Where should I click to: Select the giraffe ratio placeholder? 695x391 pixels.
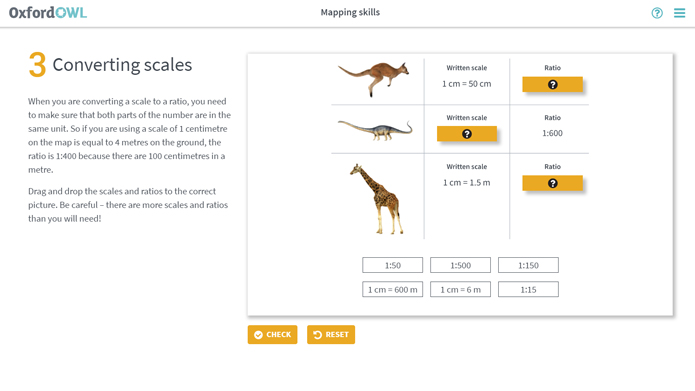(552, 183)
